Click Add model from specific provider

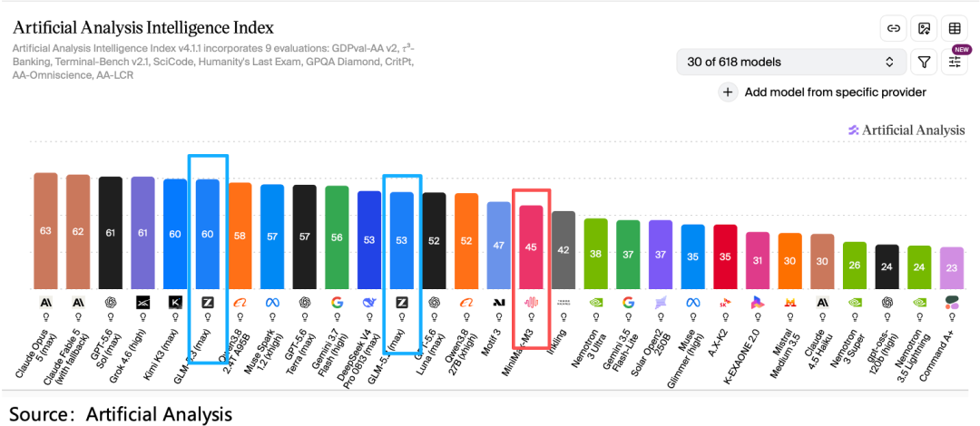coord(835,92)
